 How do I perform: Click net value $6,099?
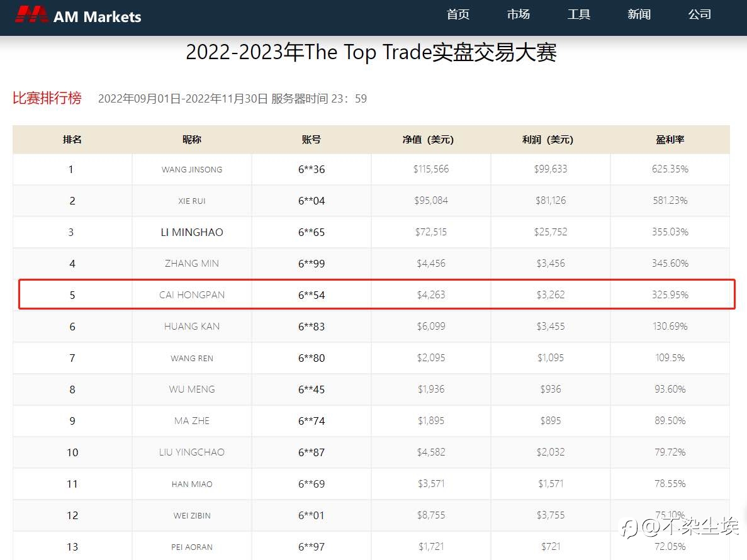click(x=431, y=326)
